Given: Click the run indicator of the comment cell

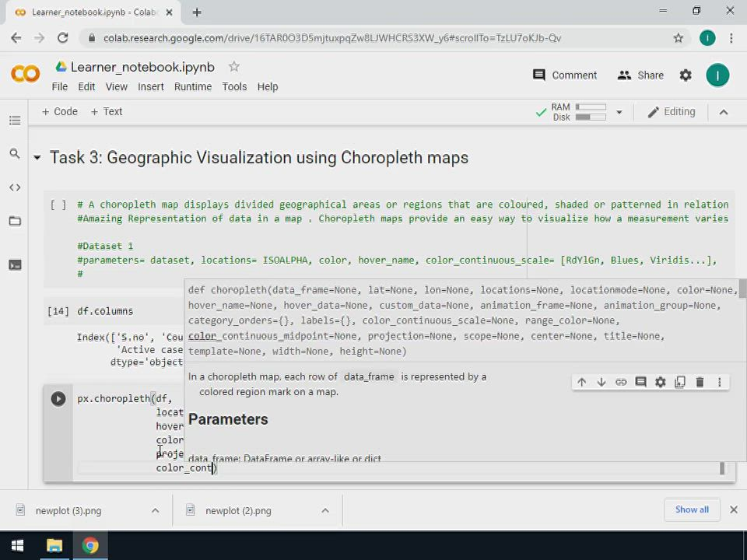Looking at the screenshot, I should (58, 205).
